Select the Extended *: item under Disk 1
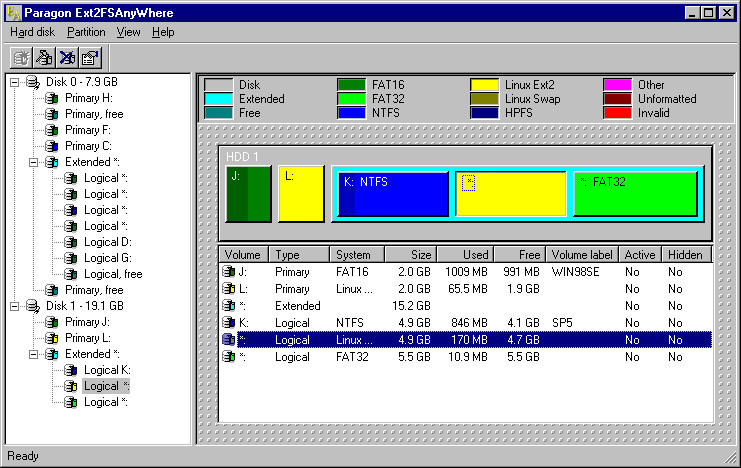 pos(92,354)
